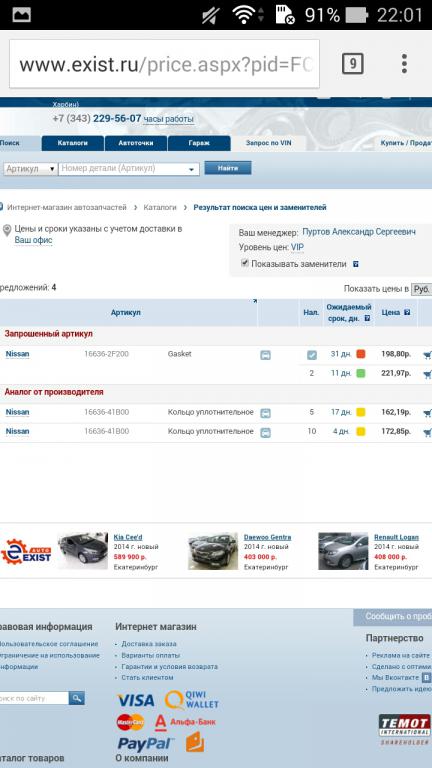This screenshot has height=768, width=432.
Task: Open the Доставка заказа footer link
Action: (149, 644)
